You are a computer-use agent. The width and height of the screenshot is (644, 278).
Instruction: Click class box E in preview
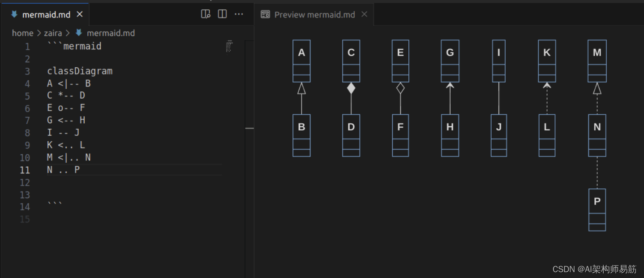400,61
